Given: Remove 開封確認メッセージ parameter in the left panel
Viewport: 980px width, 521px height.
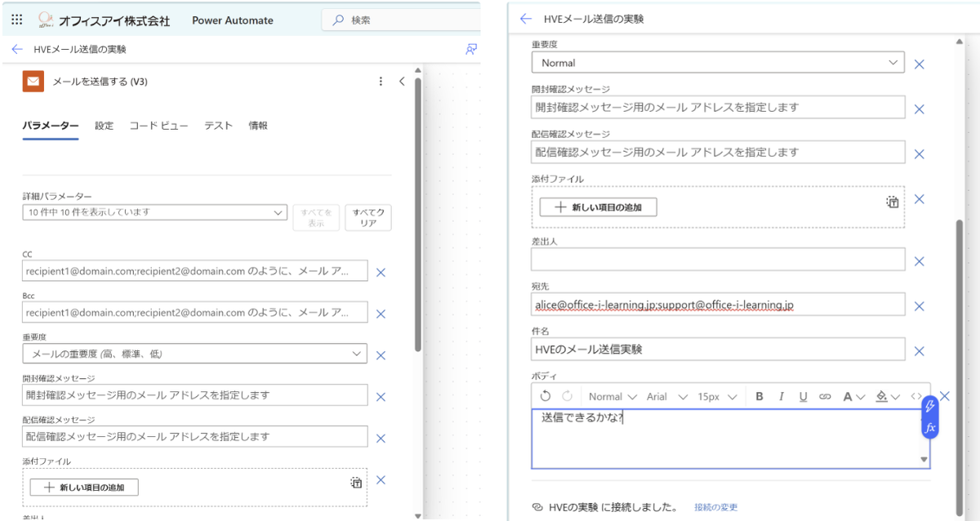Looking at the screenshot, I should point(381,397).
